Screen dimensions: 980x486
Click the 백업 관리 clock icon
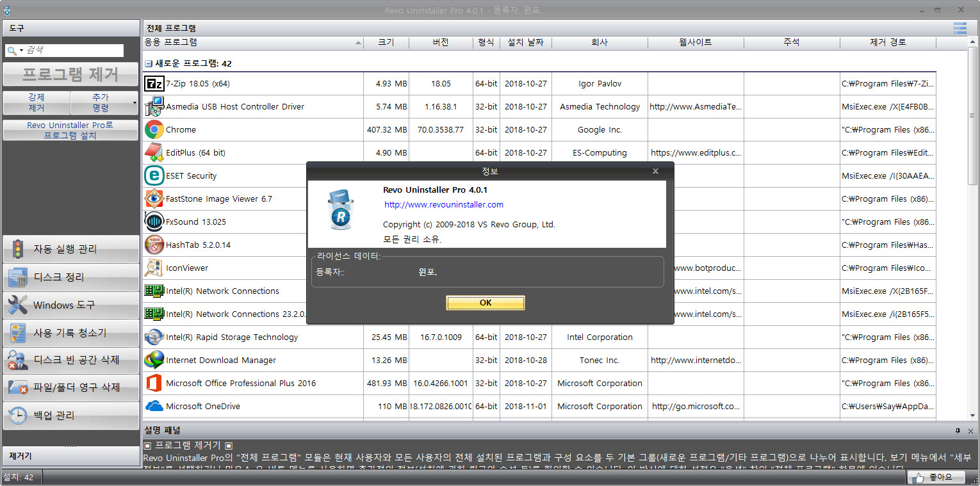(17, 415)
